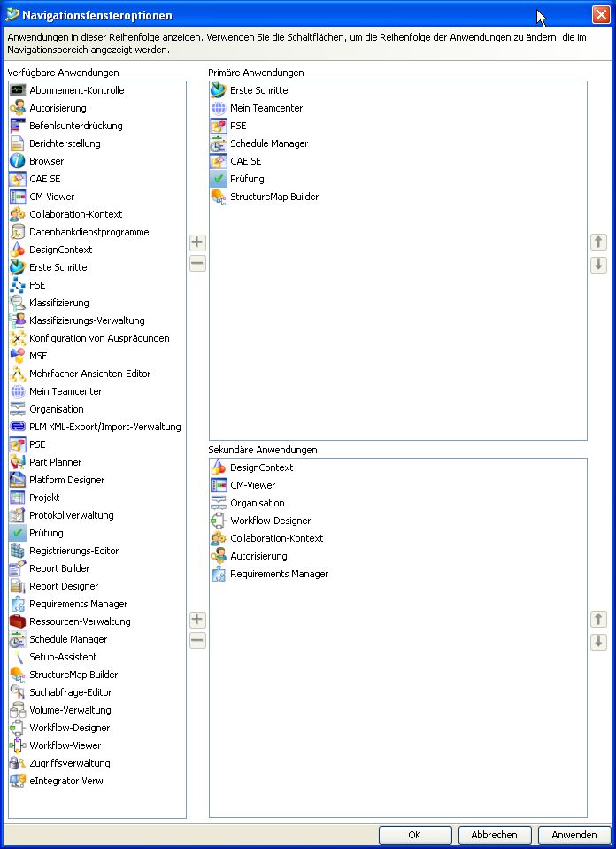Image resolution: width=616 pixels, height=849 pixels.
Task: Click the Suchabfrage-Editor icon
Action: [18, 692]
